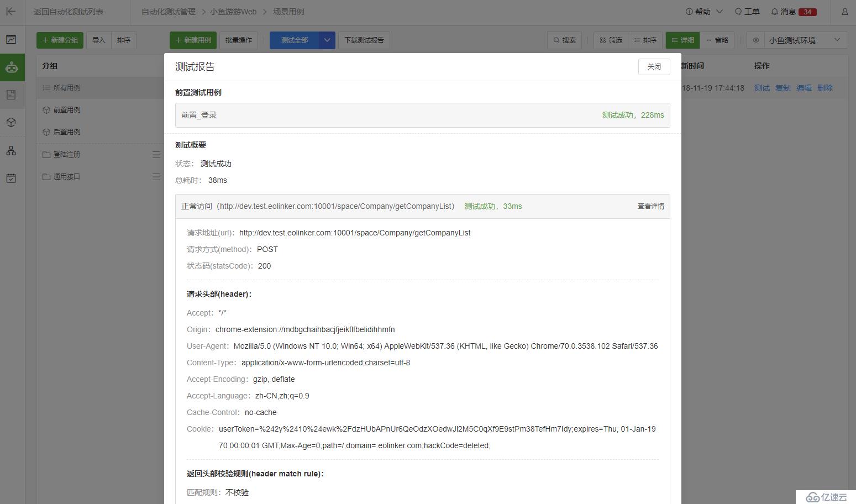Click the 正常访问 test step header
The width and height of the screenshot is (856, 504).
coord(422,206)
